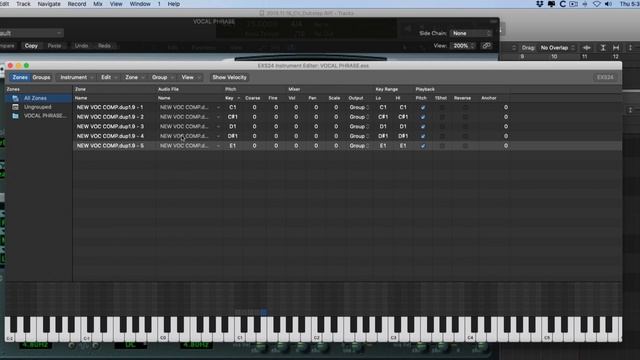The width and height of the screenshot is (640, 360).
Task: Open the Drag No Overlap dropdown
Action: (x=557, y=48)
